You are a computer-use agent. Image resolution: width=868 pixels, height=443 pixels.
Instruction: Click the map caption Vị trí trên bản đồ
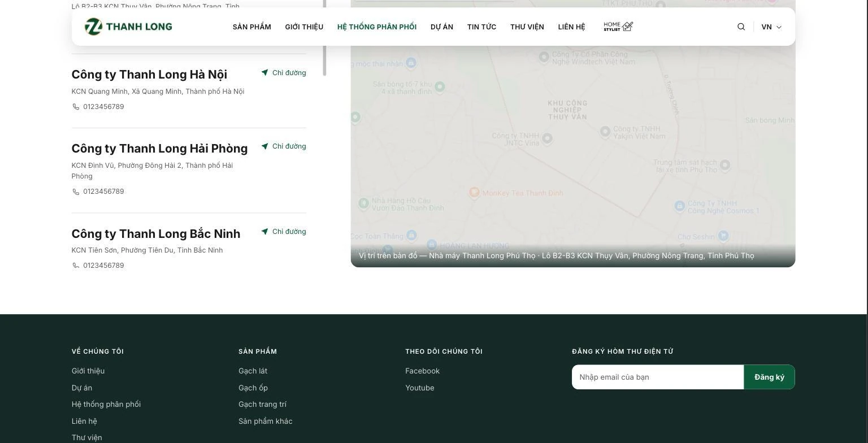point(557,256)
